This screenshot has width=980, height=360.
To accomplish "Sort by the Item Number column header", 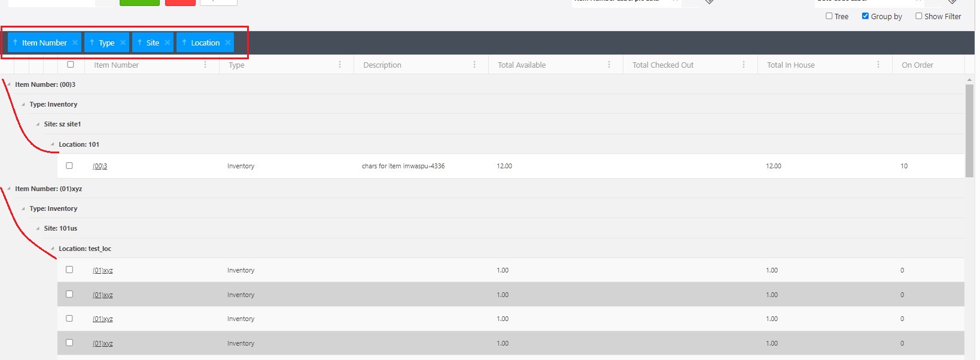I will coord(116,65).
